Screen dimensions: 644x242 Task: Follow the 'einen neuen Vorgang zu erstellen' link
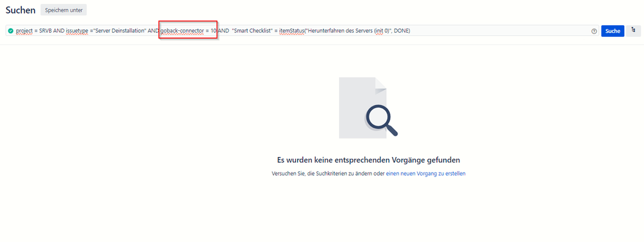coord(425,174)
